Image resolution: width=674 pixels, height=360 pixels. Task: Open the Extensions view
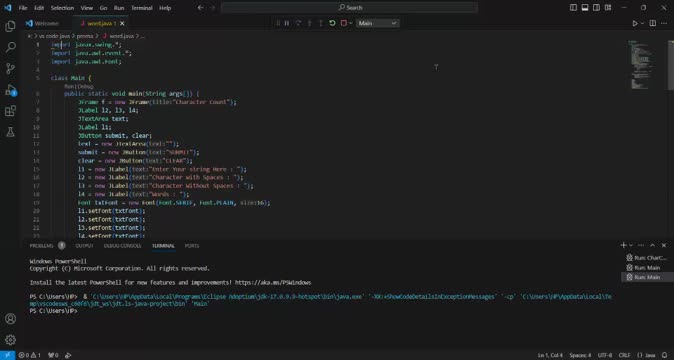point(10,111)
